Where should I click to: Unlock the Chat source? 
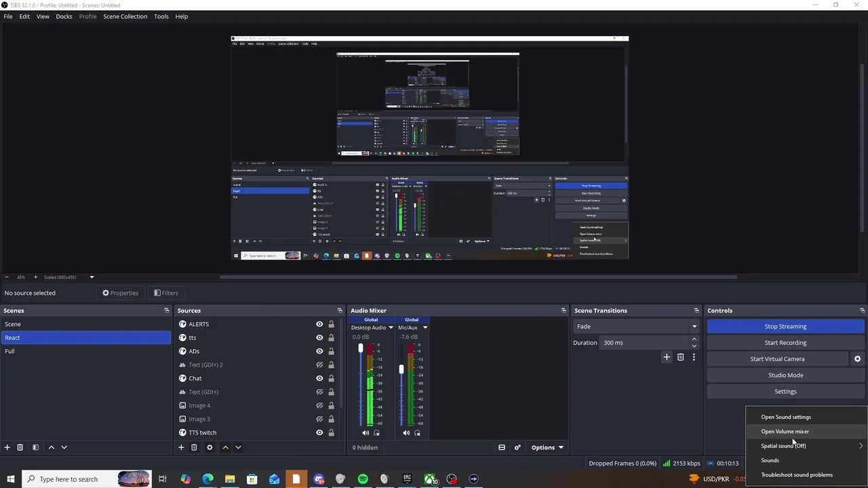pos(331,378)
